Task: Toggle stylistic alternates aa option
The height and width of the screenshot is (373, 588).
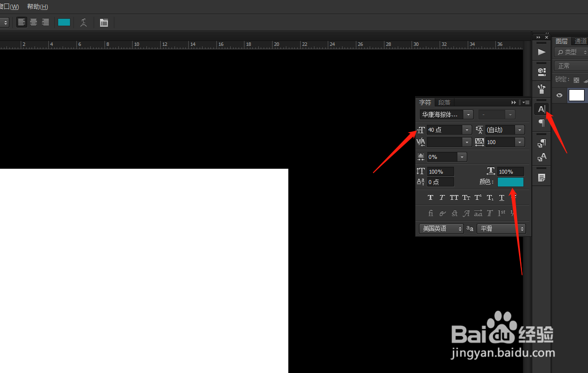Action: point(478,213)
